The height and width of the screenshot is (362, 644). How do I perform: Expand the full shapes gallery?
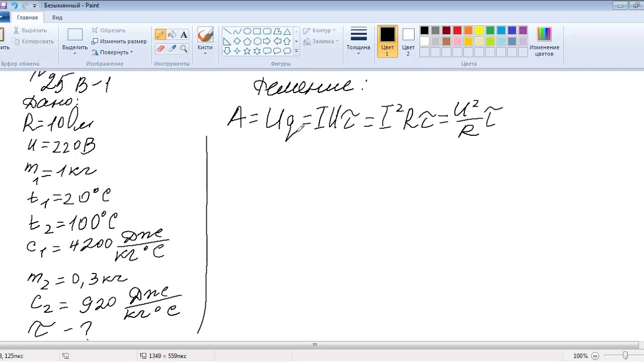click(296, 51)
